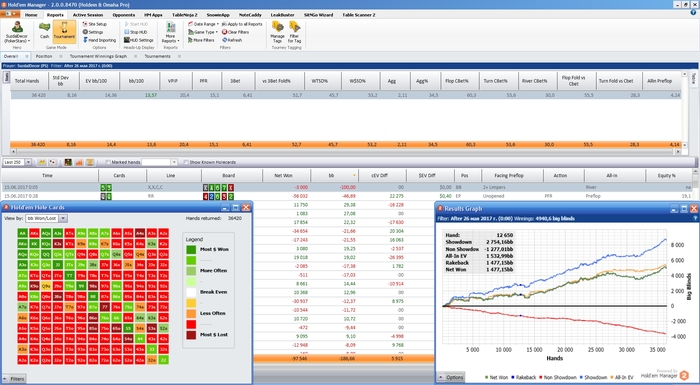Viewport: 700px width, 385px height.
Task: Open the View by bb Won/Lost dropdown
Action: coord(46,218)
